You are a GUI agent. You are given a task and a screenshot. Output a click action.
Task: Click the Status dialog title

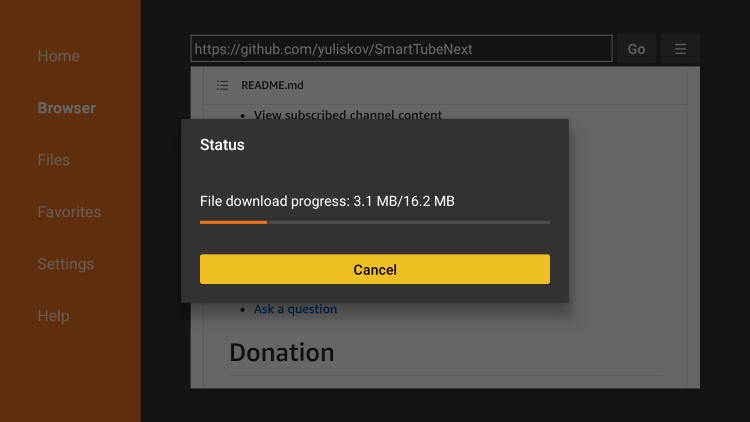tap(222, 145)
